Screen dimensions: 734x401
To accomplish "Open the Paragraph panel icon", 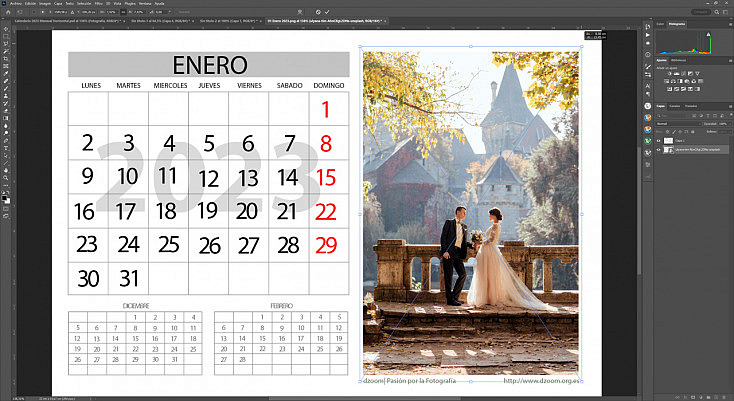I will click(x=648, y=94).
